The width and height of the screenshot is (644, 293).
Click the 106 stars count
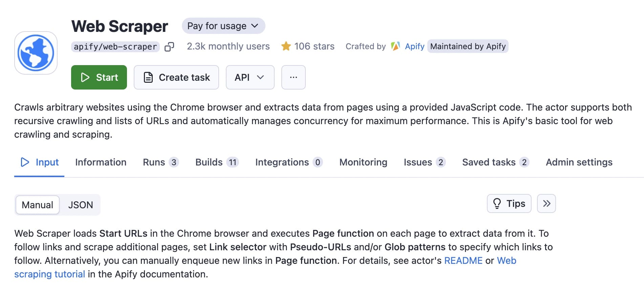[314, 46]
